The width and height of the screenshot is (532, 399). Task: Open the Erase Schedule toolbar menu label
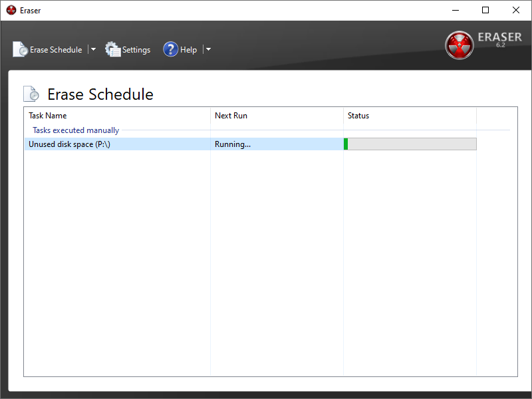tap(56, 50)
